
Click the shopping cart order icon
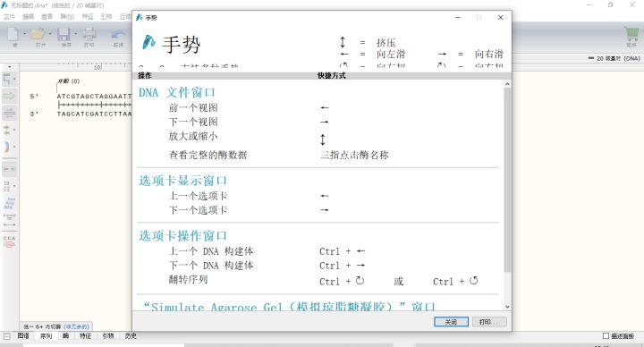coord(631,34)
